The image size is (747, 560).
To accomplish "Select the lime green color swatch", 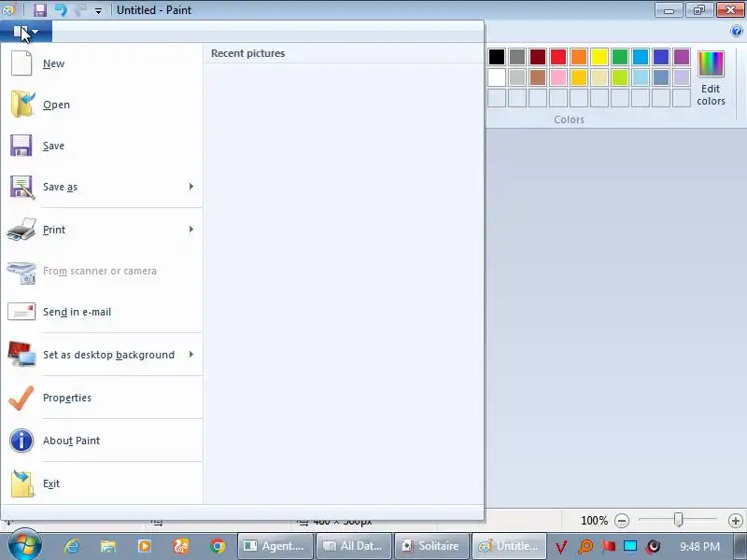I will tap(620, 77).
